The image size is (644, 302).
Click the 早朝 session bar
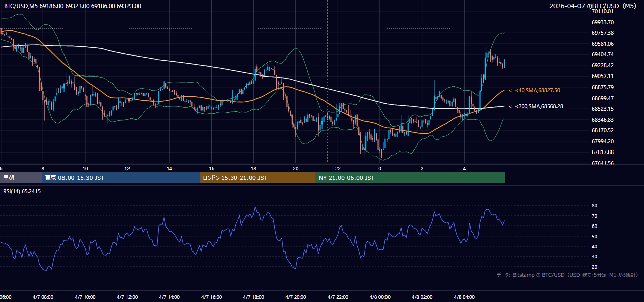pyautogui.click(x=21, y=178)
